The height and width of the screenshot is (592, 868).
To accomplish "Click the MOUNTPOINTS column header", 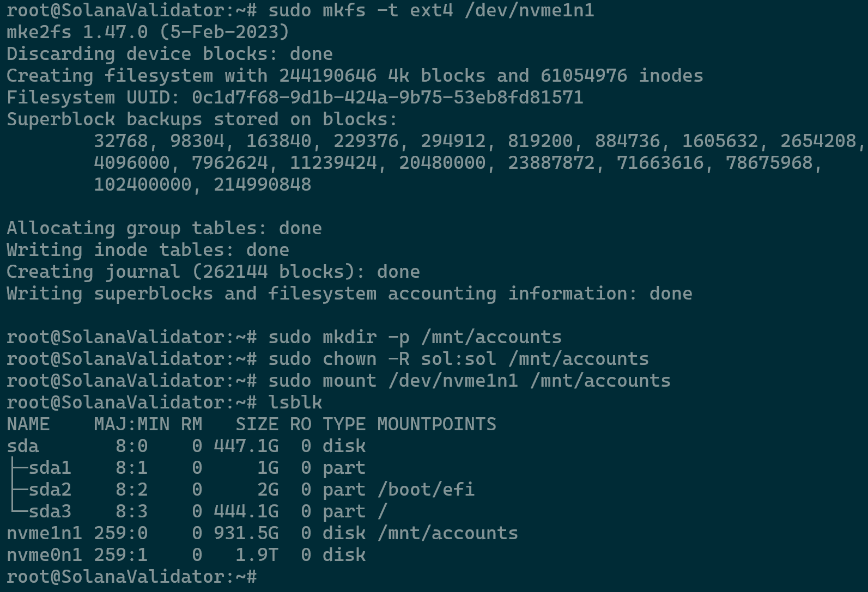I will click(436, 424).
